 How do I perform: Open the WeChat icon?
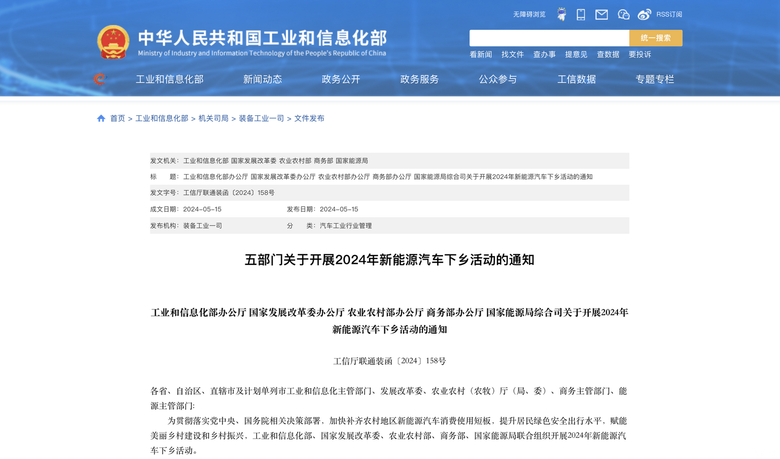623,14
